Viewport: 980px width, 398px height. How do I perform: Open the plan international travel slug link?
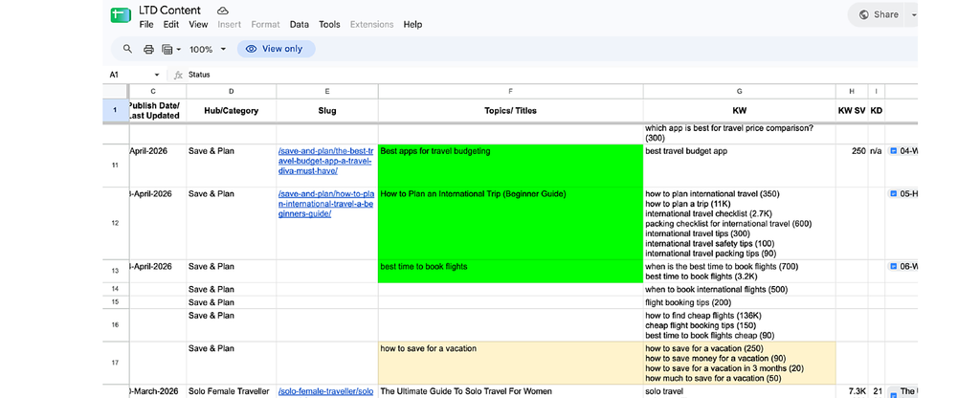click(x=325, y=204)
